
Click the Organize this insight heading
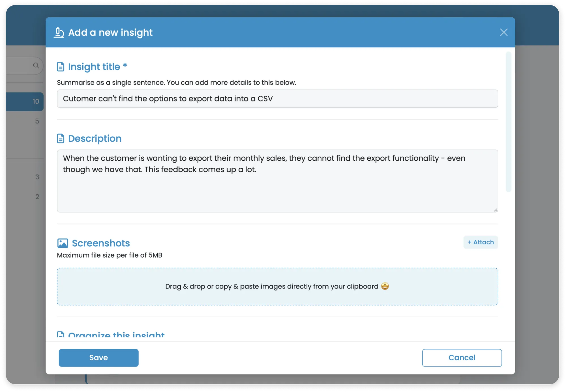pos(116,335)
